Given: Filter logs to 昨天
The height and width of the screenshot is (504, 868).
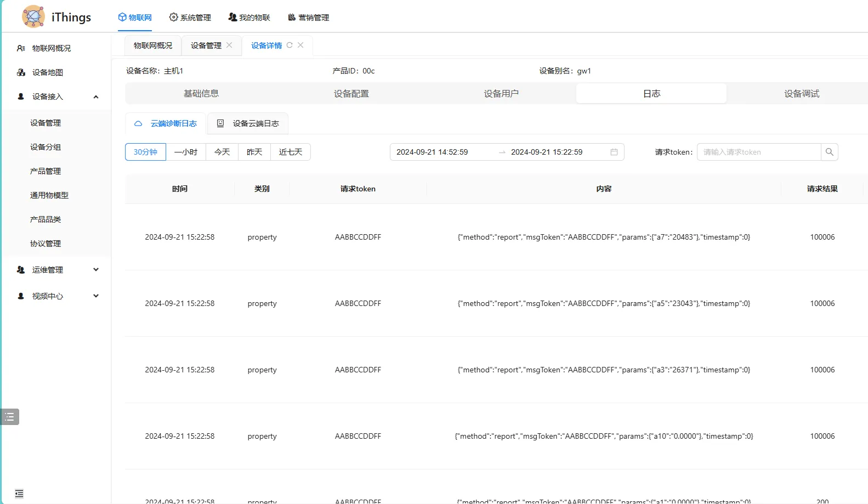Looking at the screenshot, I should [x=254, y=152].
